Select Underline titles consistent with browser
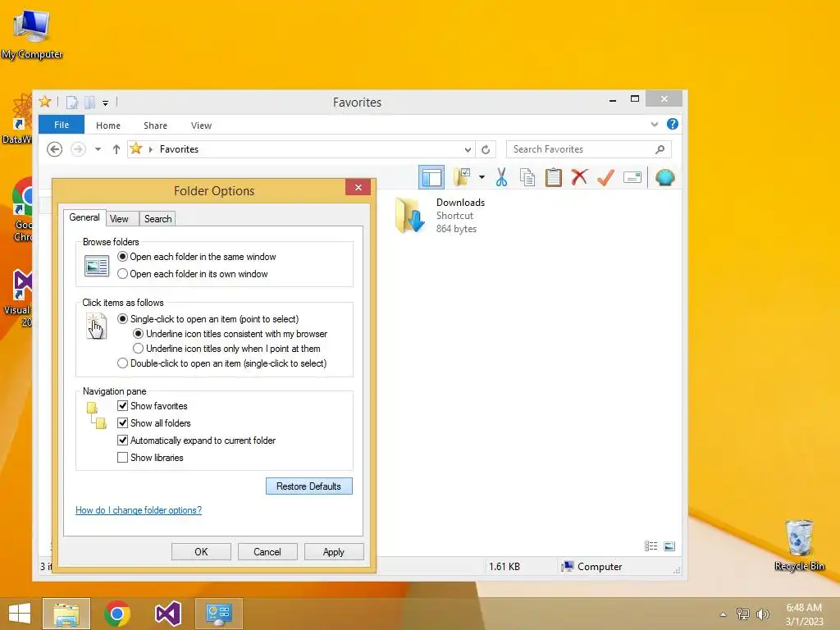 230,334
